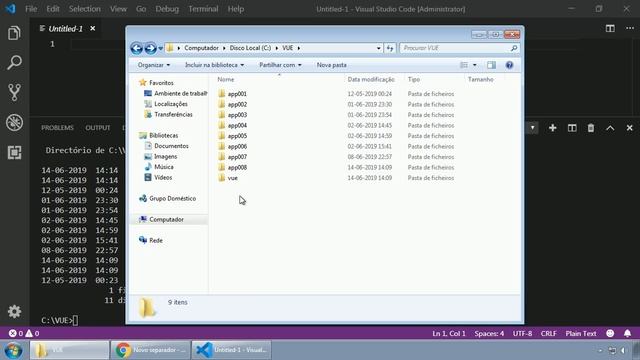The height and width of the screenshot is (360, 640).
Task: Open the Edit menu
Action: pos(53,9)
